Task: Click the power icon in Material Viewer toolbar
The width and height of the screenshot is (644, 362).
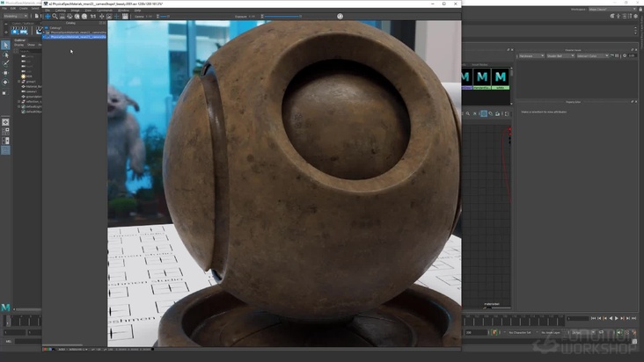Action: click(x=625, y=55)
